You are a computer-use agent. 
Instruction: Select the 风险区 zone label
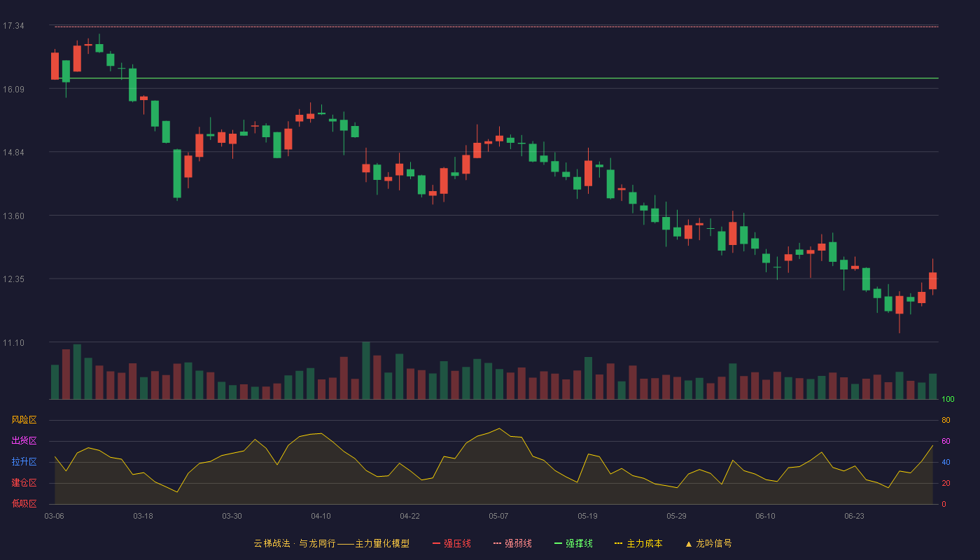pos(24,420)
